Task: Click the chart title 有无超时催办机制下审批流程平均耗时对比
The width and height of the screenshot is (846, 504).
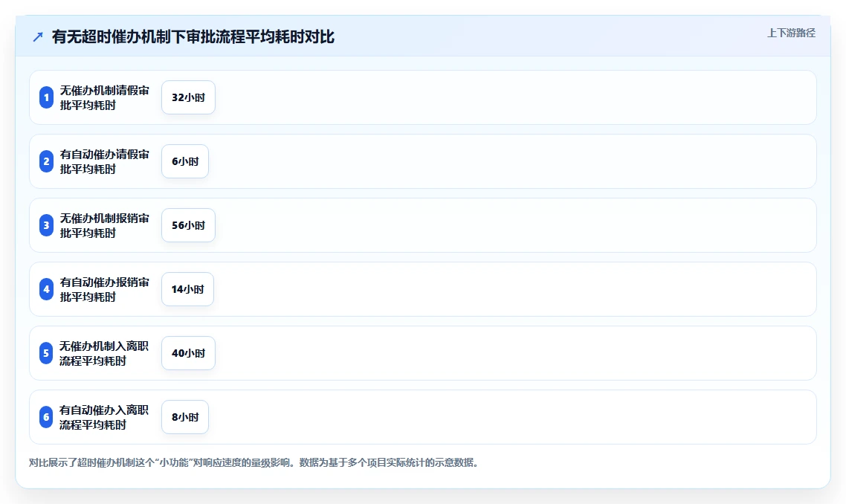Action: click(193, 36)
